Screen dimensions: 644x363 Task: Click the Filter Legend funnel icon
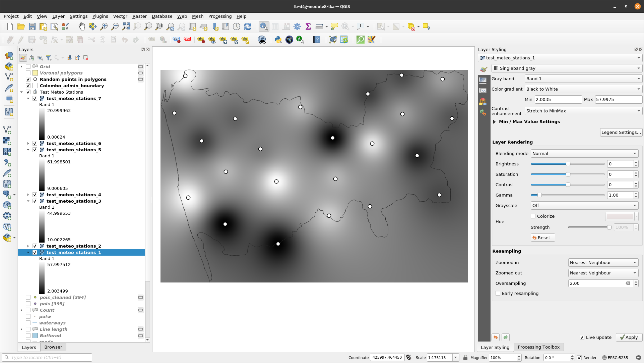pos(49,58)
